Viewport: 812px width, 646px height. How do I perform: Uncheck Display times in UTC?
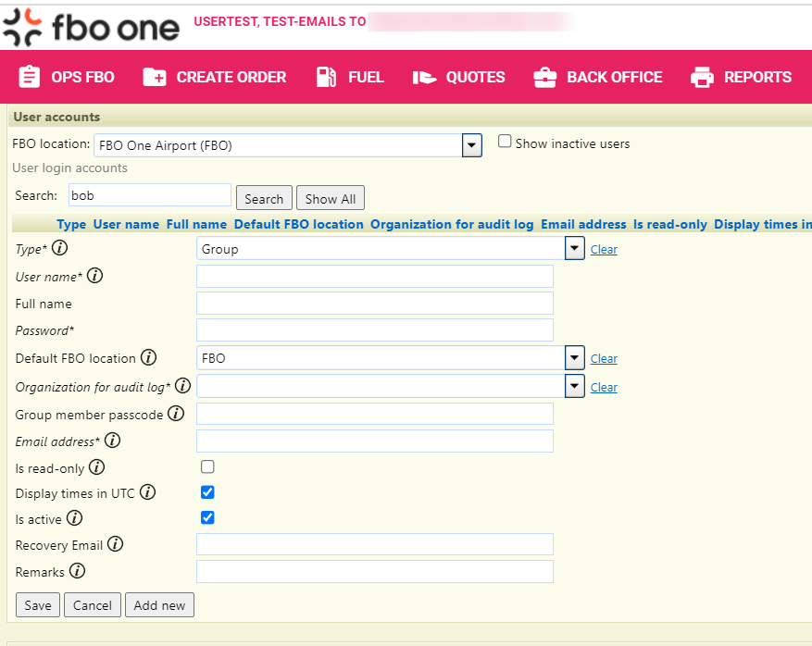pyautogui.click(x=207, y=492)
